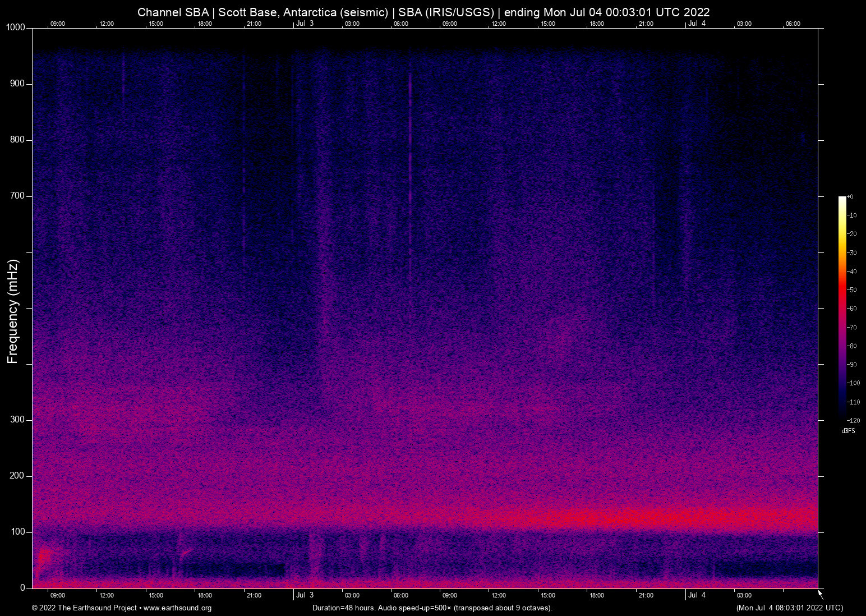This screenshot has width=866, height=616.
Task: Click the www.earthsound.org copyright text
Action: tap(121, 608)
